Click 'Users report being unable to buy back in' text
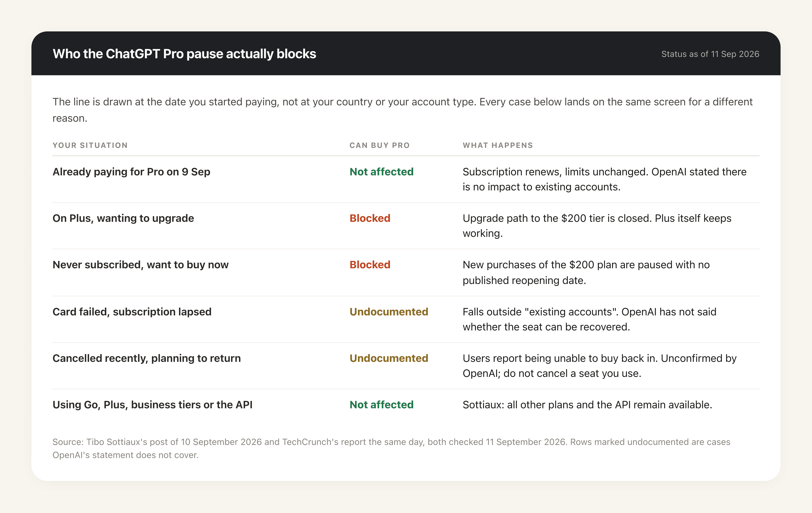This screenshot has width=812, height=513. 600,366
